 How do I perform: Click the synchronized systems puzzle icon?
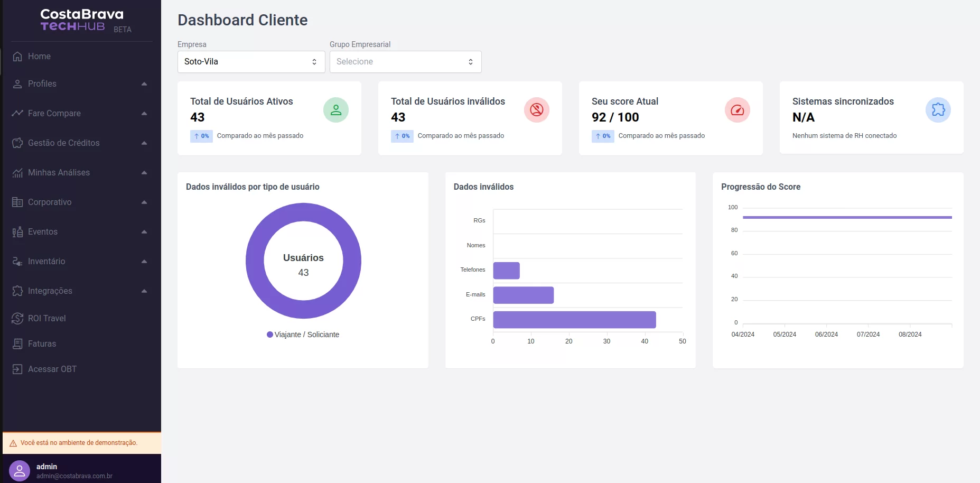point(938,110)
